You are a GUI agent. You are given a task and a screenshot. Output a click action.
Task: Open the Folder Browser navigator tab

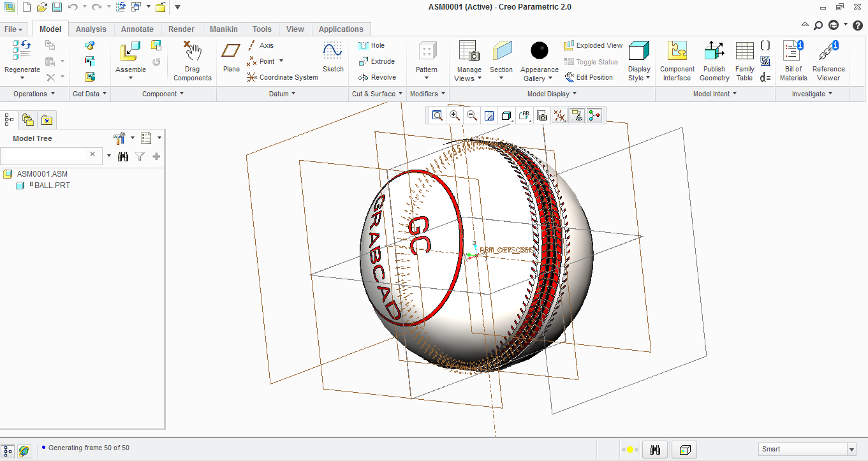click(27, 119)
